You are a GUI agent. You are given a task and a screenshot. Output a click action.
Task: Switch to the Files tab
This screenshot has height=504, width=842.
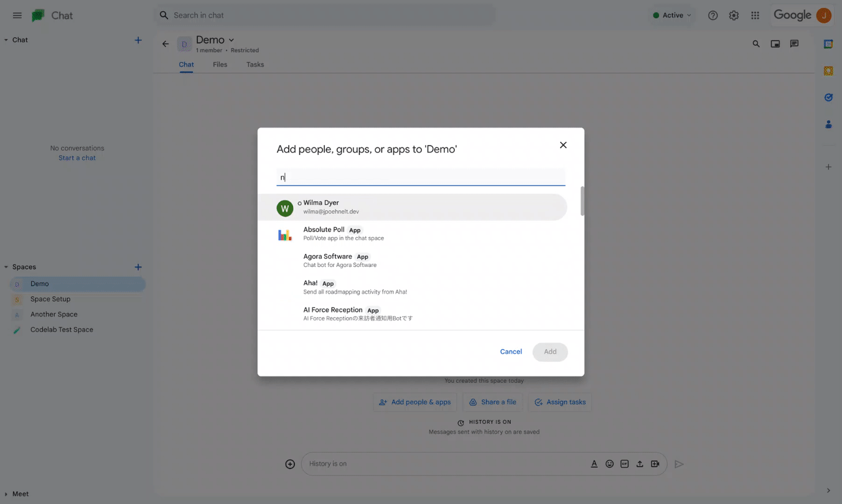220,64
